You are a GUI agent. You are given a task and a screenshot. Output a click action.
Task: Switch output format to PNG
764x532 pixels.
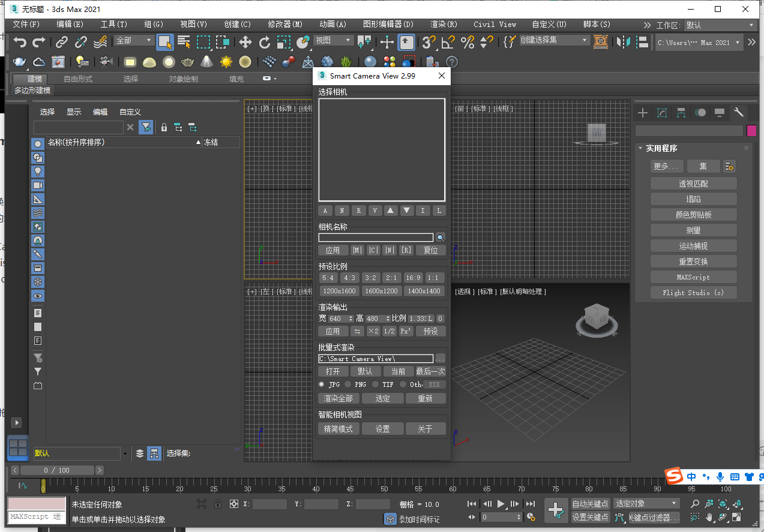point(348,384)
